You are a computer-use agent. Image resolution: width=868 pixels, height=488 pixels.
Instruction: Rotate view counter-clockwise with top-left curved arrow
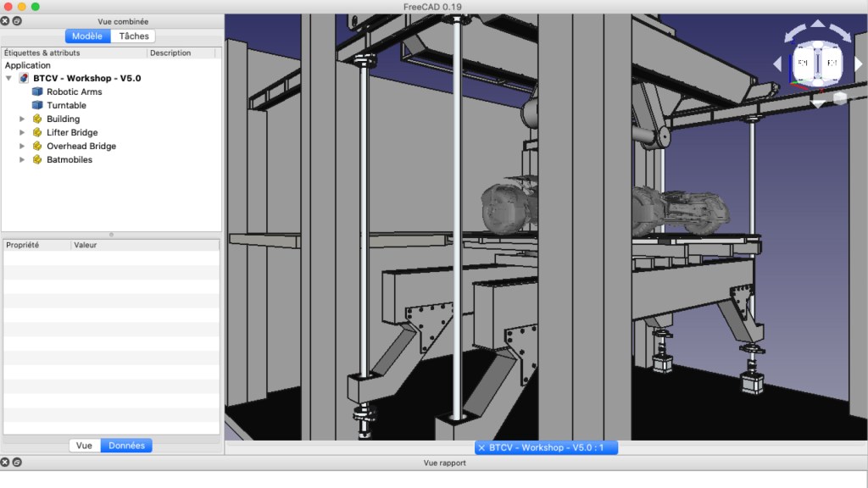(793, 33)
